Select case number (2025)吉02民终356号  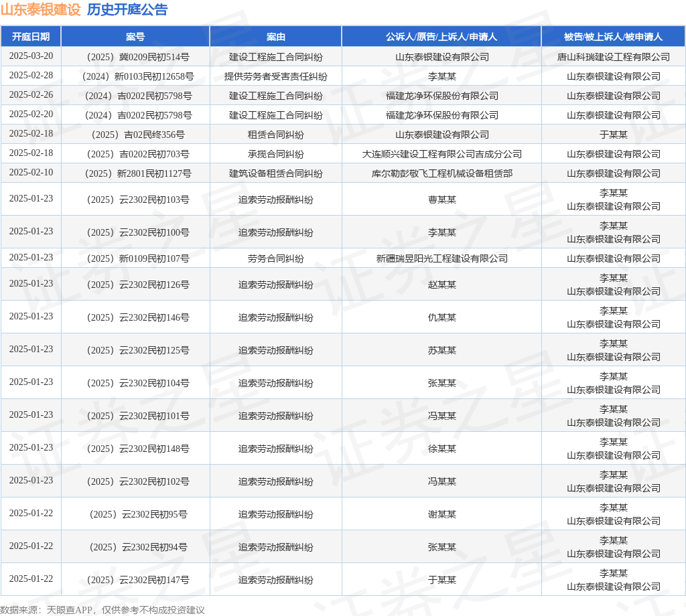point(138,135)
